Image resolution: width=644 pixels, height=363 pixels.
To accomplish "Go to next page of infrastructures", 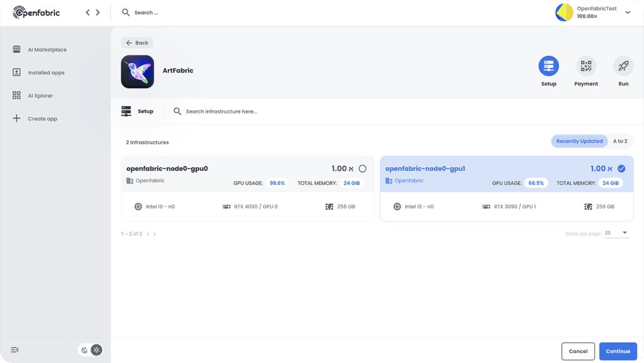I will (x=154, y=234).
